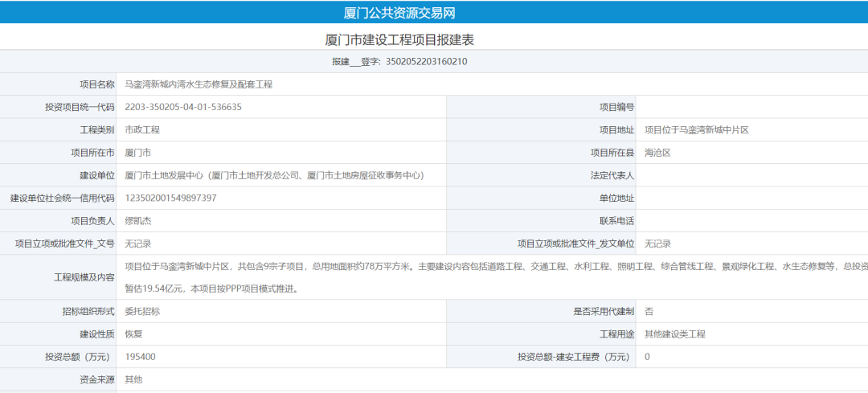Click the project leader name 缪凯杰
This screenshot has height=393, width=868.
pos(138,221)
